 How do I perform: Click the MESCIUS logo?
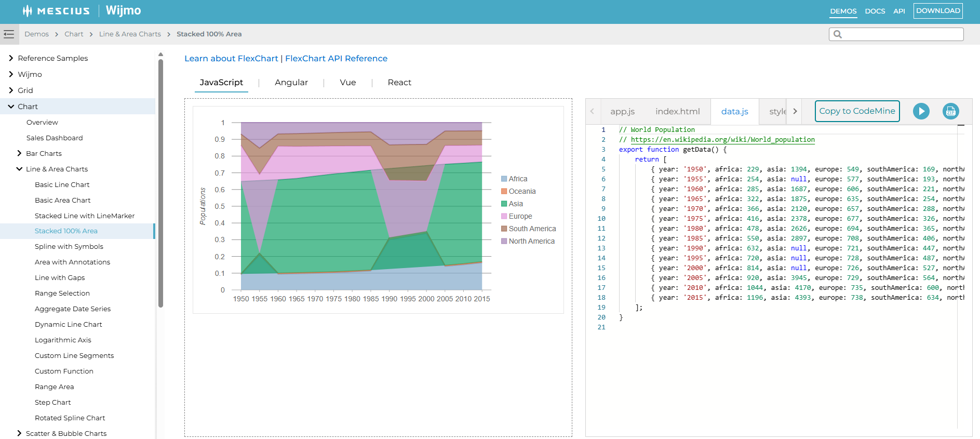(56, 11)
